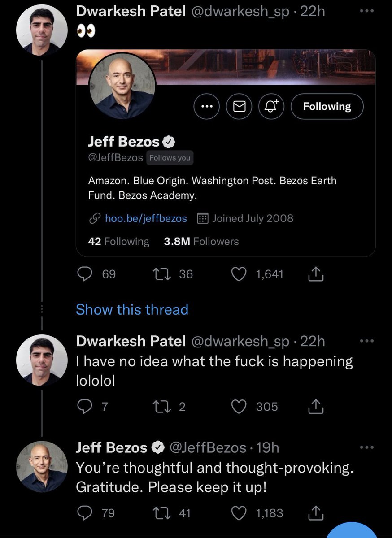Open more menu on first Dwarkesh tweet
Viewport: 392px width, 538px height.
click(367, 12)
